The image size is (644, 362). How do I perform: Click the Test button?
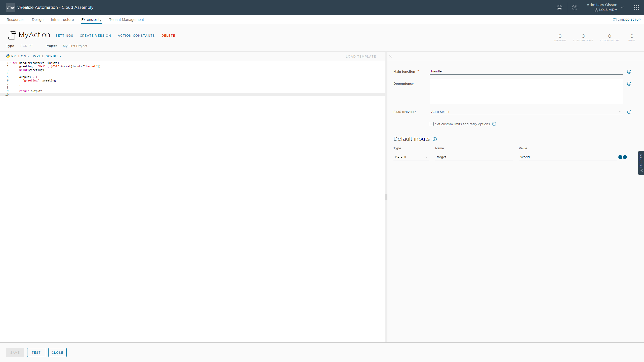coord(36,352)
